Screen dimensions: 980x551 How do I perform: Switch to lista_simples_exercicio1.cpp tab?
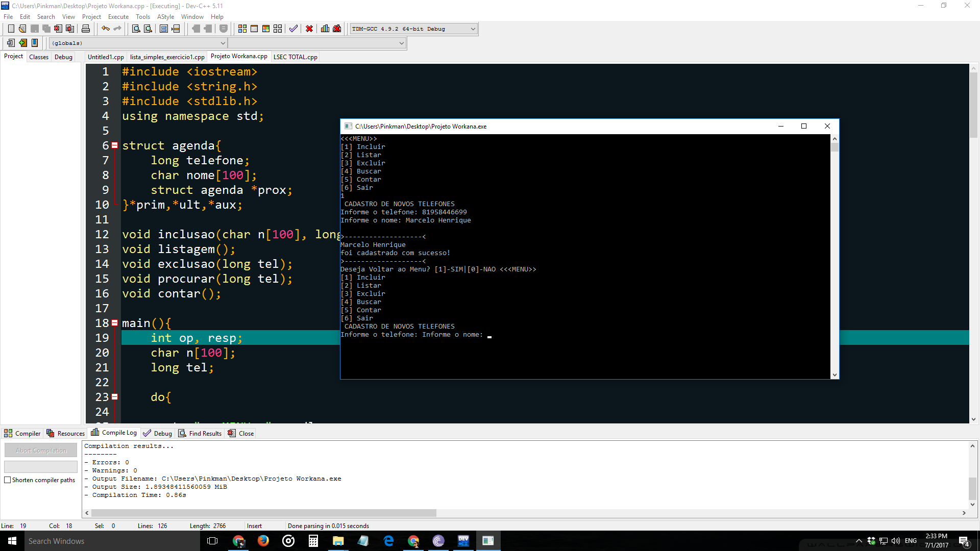tap(167, 57)
